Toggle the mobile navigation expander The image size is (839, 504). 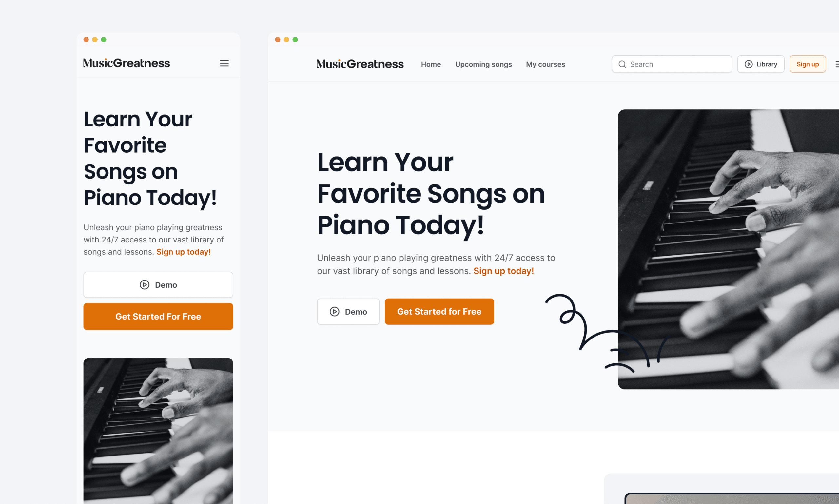pyautogui.click(x=224, y=63)
